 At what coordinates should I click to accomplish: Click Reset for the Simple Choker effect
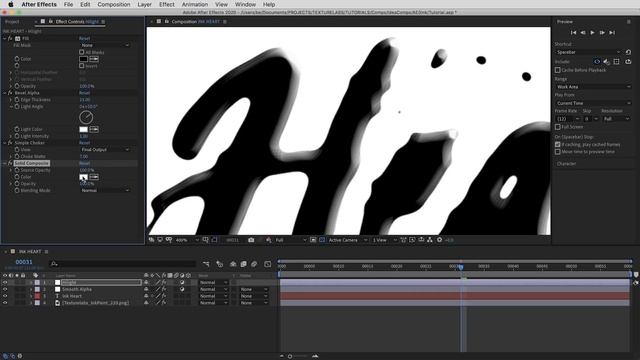coord(84,143)
